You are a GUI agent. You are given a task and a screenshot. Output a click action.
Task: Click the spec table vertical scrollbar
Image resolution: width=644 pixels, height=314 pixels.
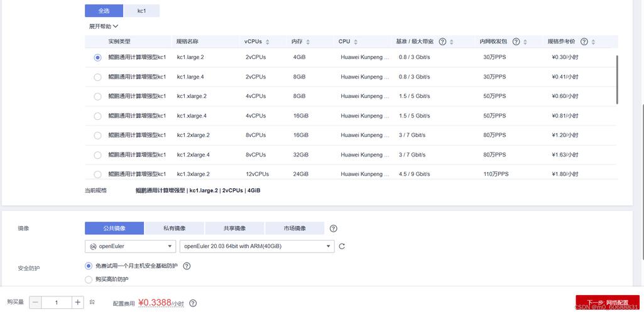(x=618, y=79)
